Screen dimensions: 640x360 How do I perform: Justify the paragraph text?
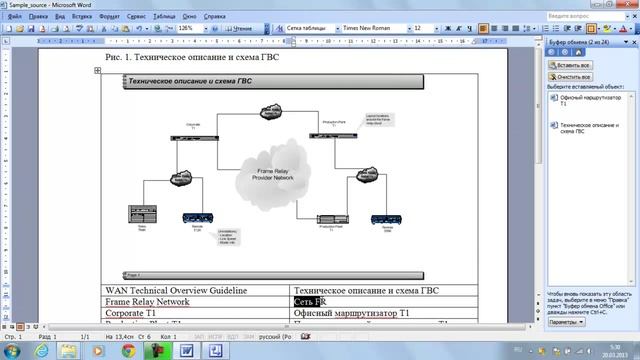point(516,29)
